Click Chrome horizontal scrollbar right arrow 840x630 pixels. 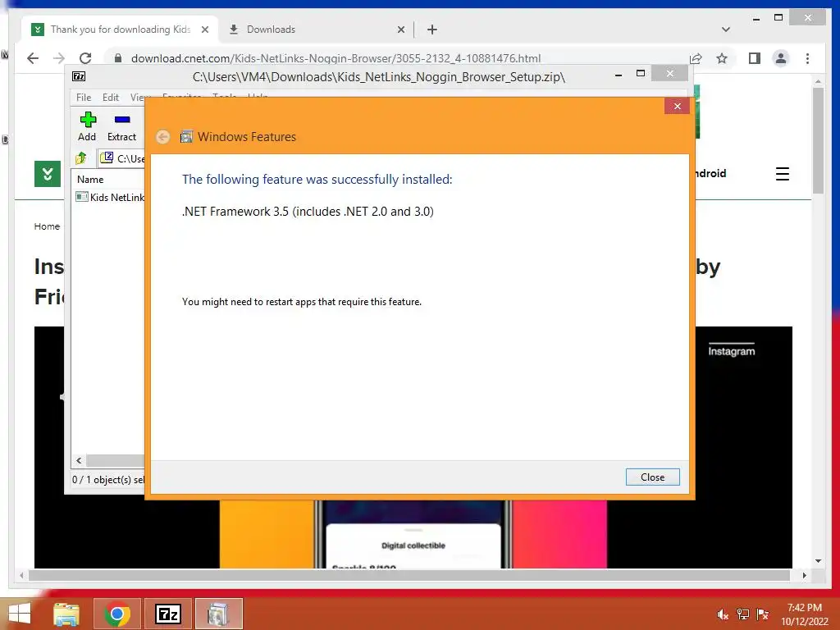coord(804,575)
